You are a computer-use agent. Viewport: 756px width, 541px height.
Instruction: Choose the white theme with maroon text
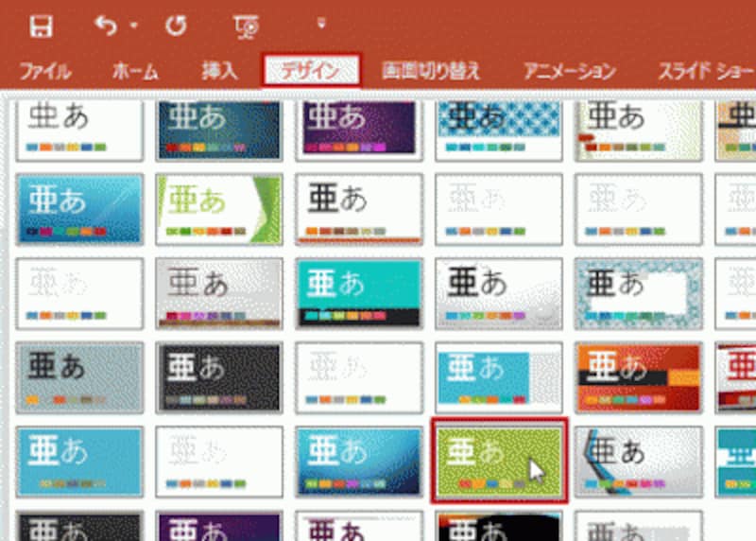point(359,526)
